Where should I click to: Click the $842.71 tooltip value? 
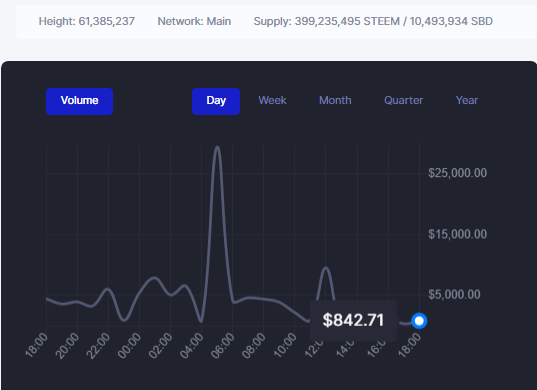[x=353, y=320]
